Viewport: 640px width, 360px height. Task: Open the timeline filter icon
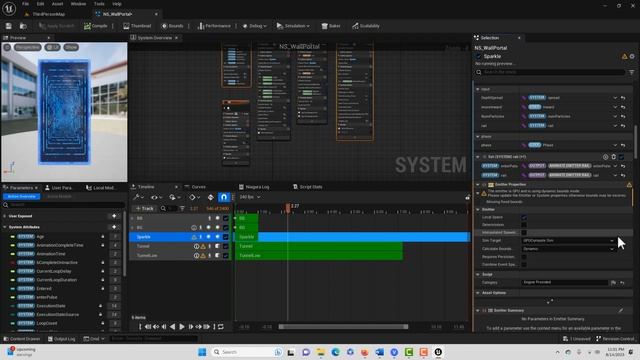182,209
